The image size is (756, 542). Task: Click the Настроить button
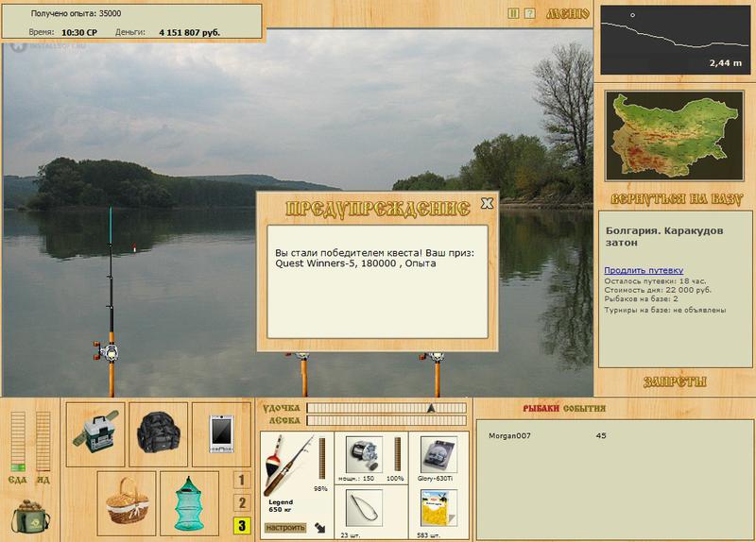[285, 528]
